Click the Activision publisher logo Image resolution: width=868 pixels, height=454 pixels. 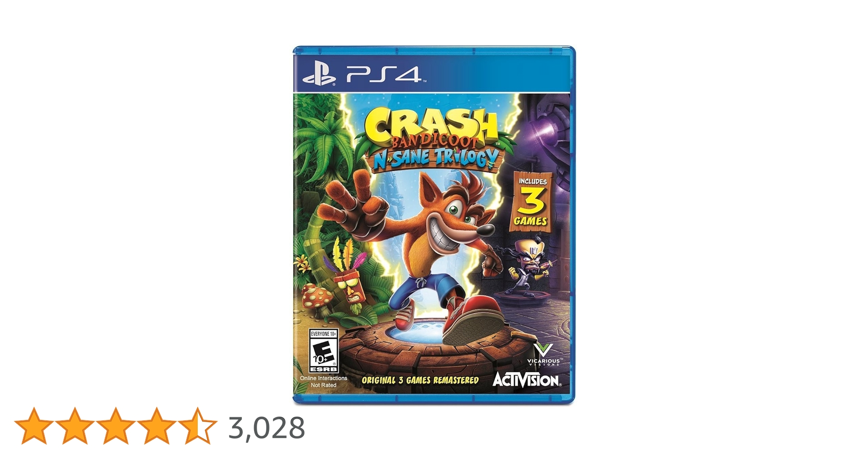[x=527, y=380]
